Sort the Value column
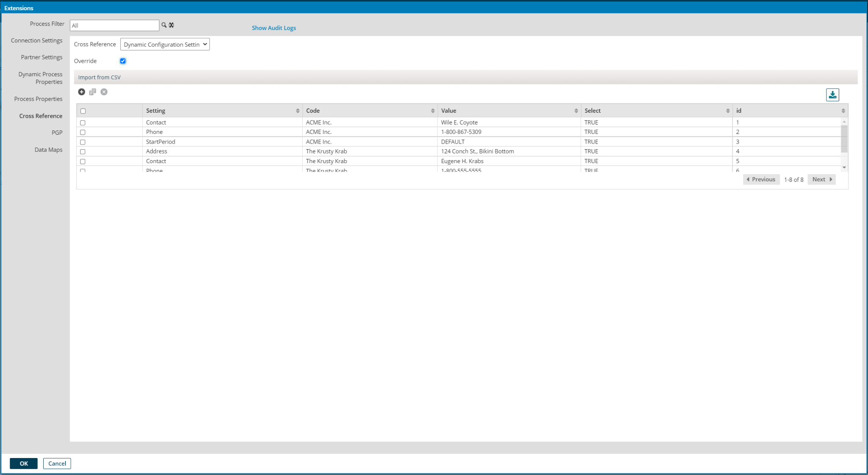Viewport: 868px width, 475px height. (576, 111)
